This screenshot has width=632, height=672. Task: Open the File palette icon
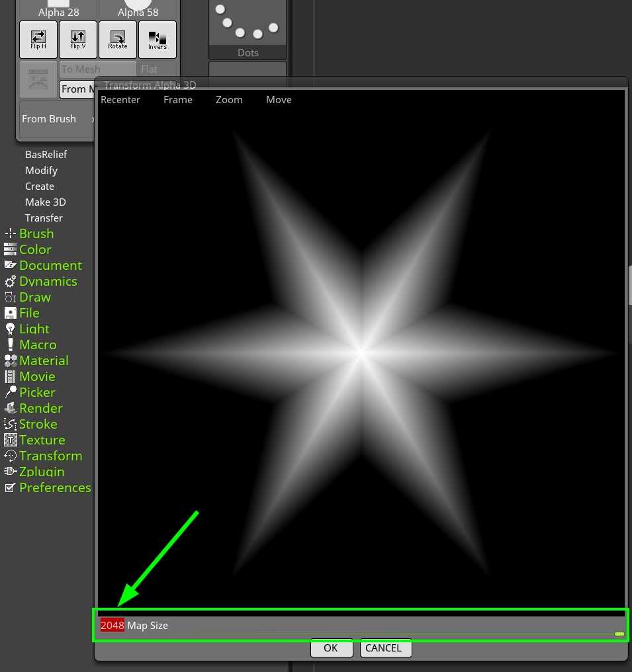[11, 313]
